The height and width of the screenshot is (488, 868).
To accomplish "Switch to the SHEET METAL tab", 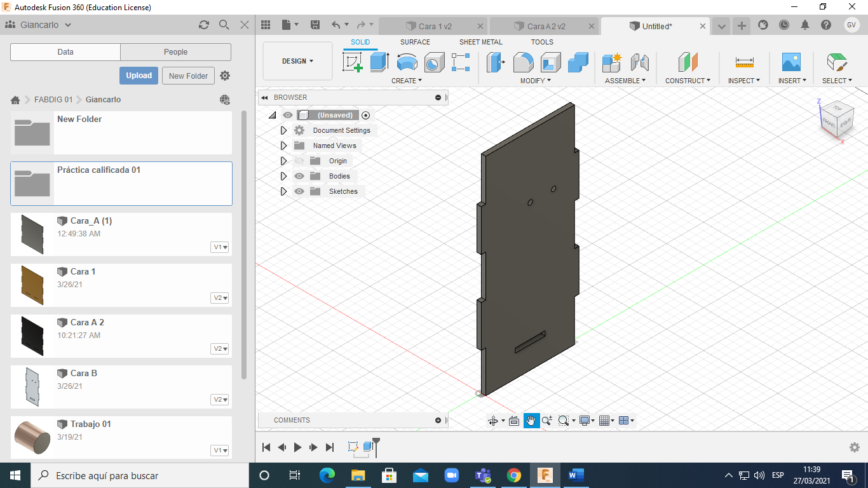I will point(480,42).
